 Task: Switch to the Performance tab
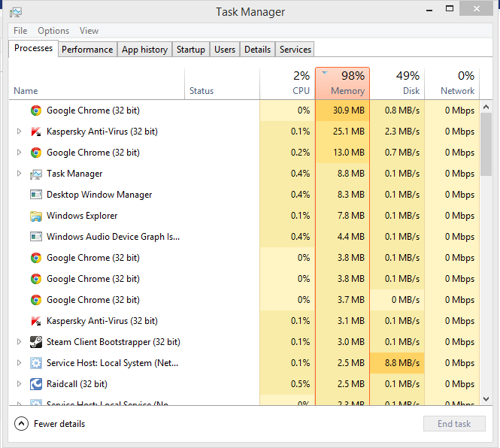pyautogui.click(x=87, y=50)
